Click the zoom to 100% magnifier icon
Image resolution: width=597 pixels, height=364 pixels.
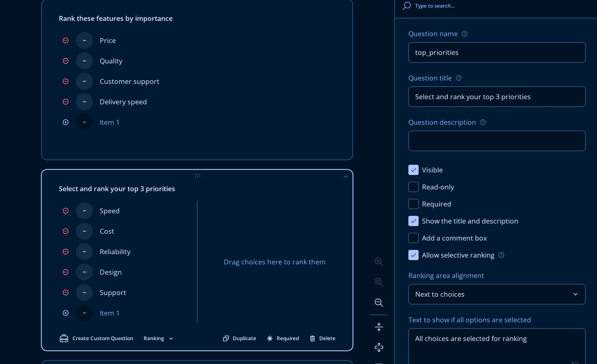pyautogui.click(x=379, y=282)
